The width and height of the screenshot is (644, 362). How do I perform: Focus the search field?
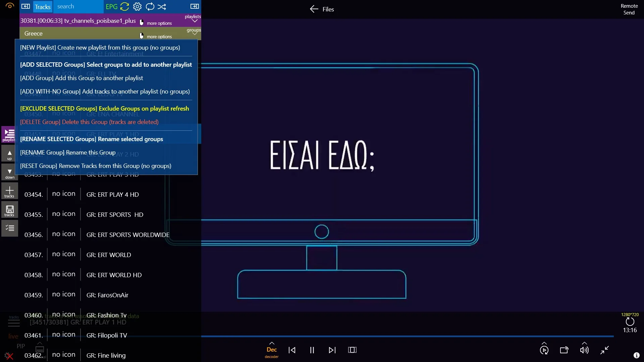(78, 6)
